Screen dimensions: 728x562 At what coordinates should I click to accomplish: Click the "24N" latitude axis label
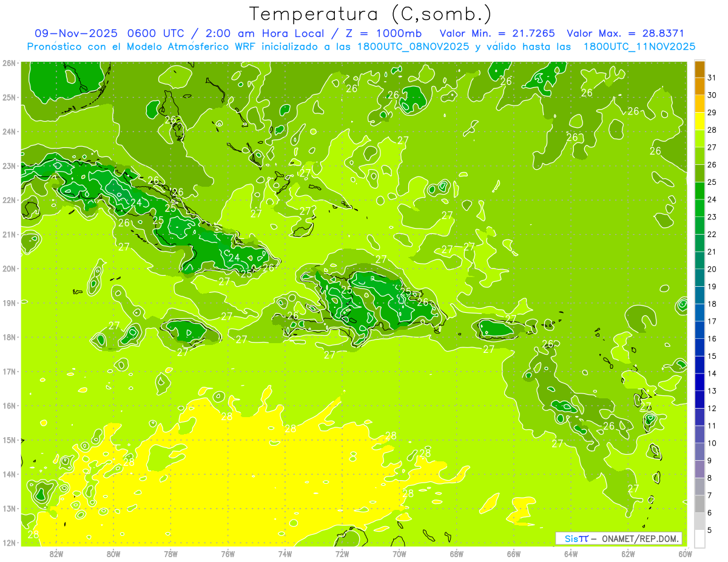point(8,132)
